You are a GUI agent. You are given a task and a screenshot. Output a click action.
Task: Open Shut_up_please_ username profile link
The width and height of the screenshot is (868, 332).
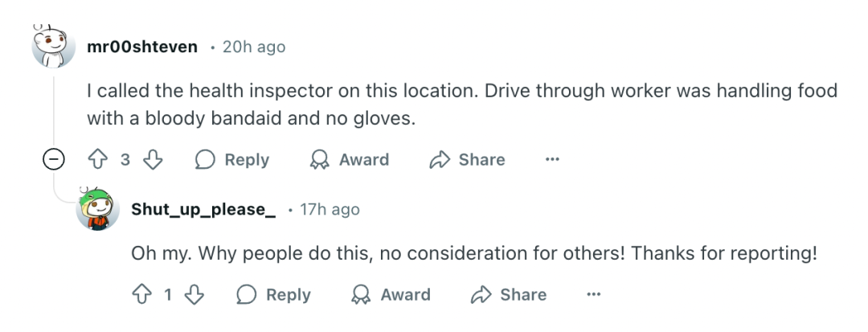point(203,209)
